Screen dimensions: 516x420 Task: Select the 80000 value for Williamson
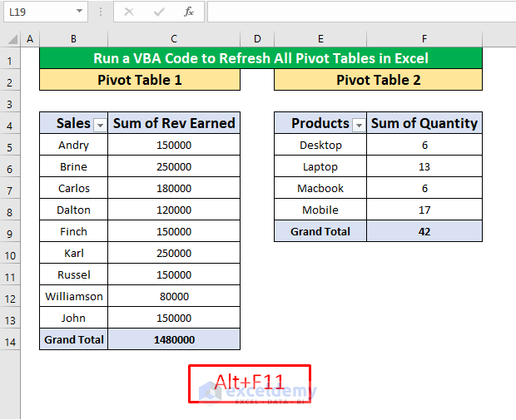point(174,296)
